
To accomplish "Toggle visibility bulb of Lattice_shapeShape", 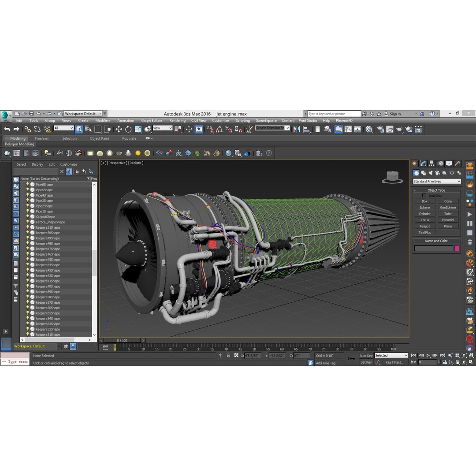I will 27,222.
